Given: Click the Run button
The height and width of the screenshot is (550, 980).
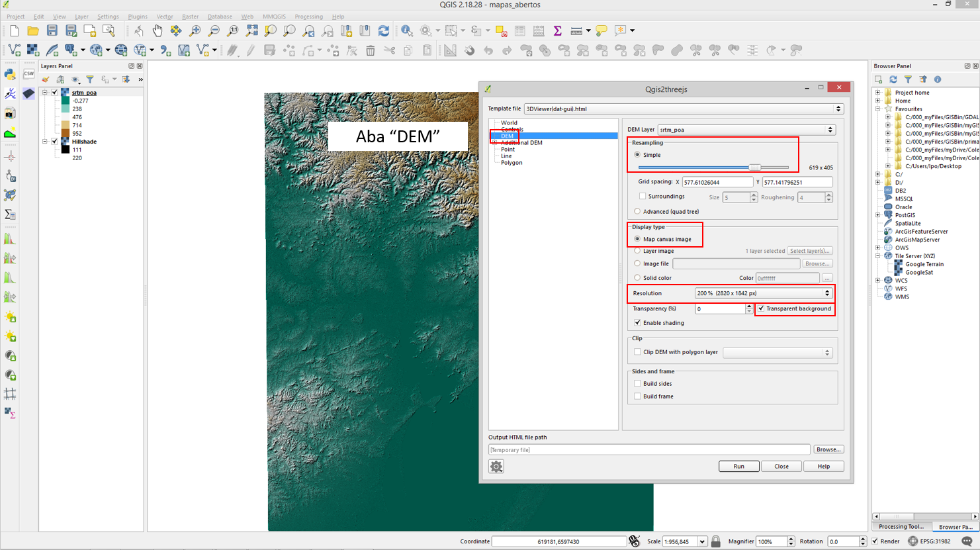Looking at the screenshot, I should [x=738, y=467].
